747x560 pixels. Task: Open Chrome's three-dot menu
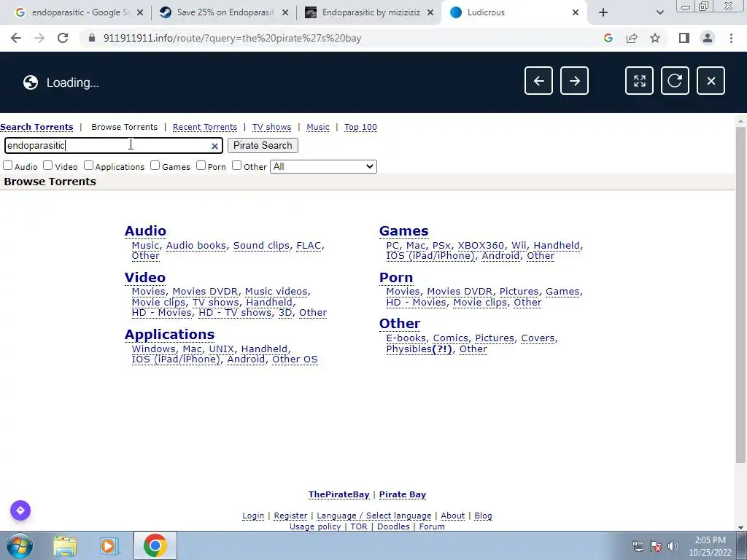pos(731,38)
